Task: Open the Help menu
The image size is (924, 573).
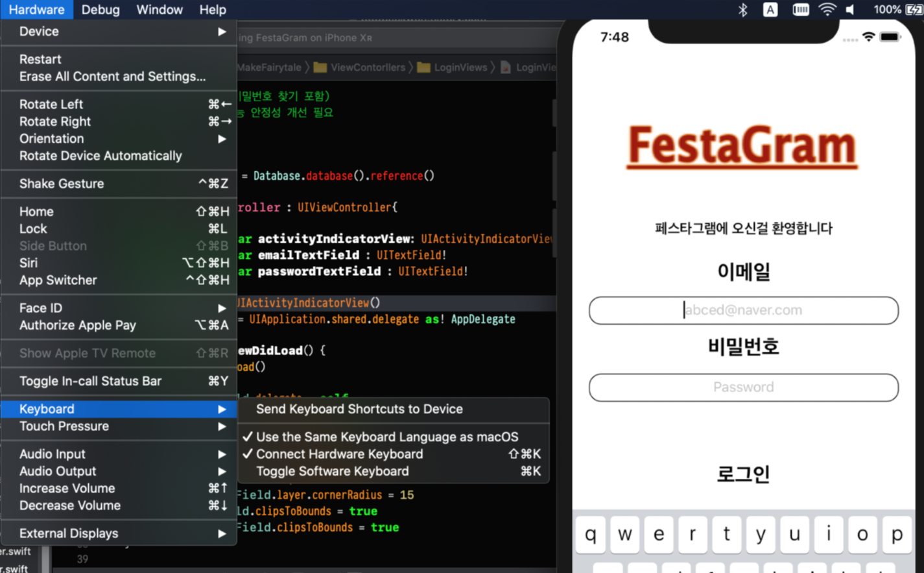Action: click(213, 10)
